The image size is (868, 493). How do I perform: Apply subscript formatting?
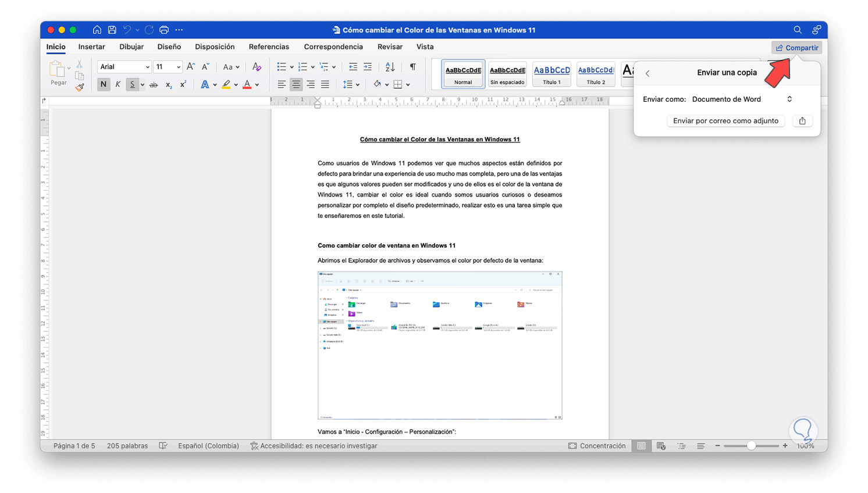pyautogui.click(x=169, y=85)
